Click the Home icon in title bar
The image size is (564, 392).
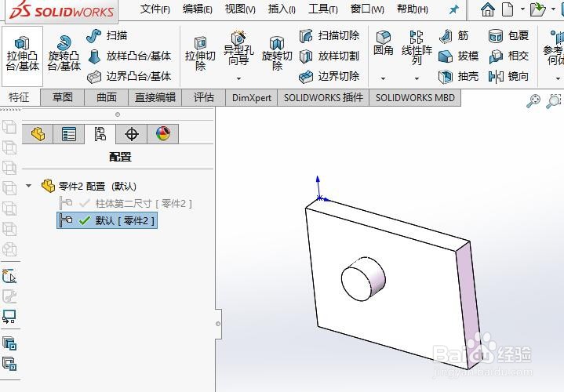click(x=488, y=9)
